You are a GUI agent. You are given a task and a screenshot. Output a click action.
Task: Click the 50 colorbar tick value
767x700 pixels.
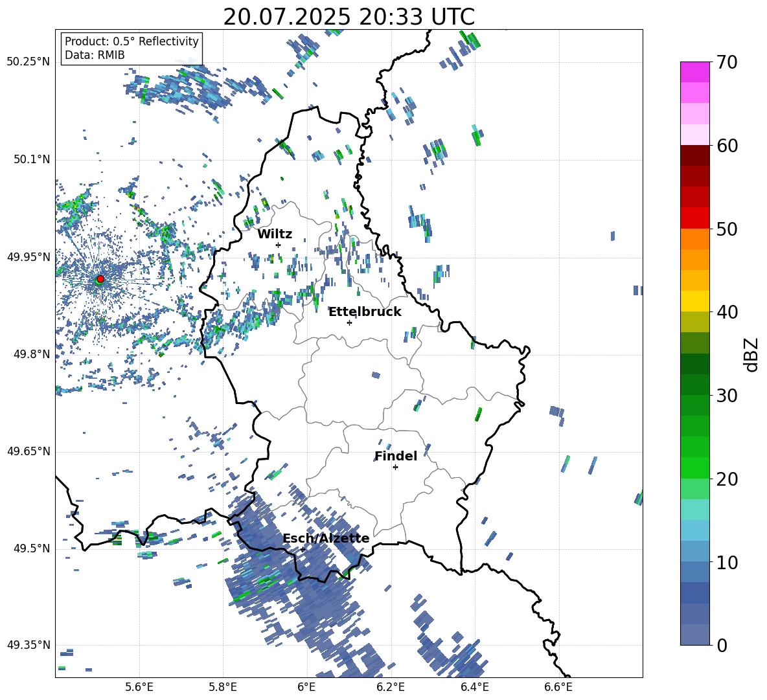(x=726, y=229)
